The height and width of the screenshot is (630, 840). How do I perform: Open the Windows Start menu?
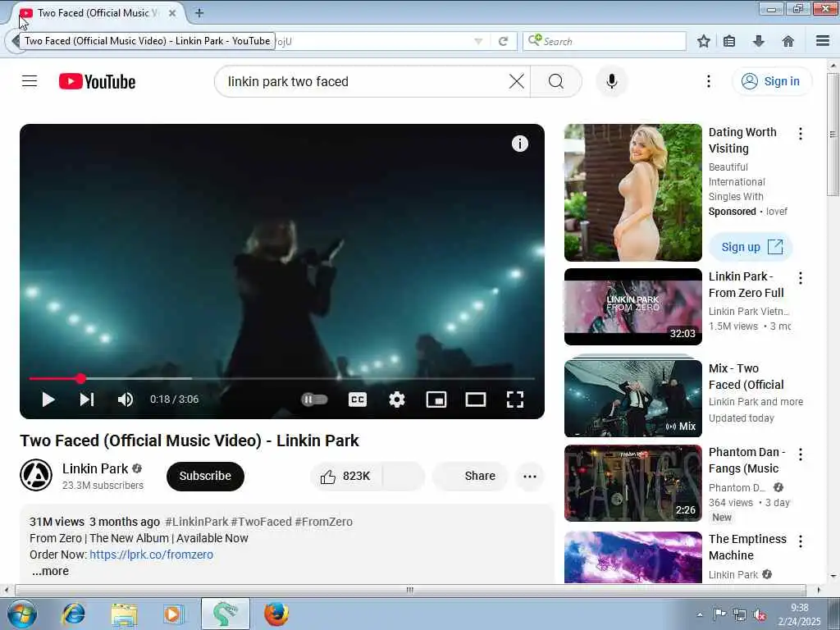click(x=22, y=614)
